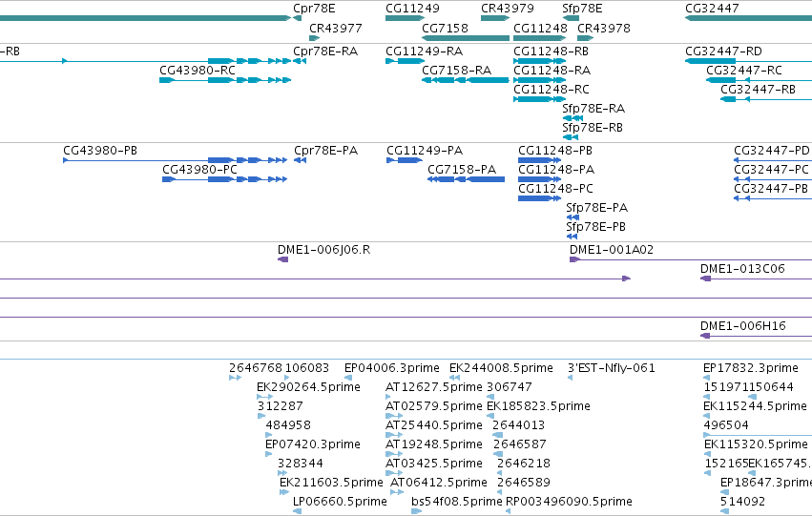Click the CG43980-PB protein label
Viewport: 812px width, 516px height.
(100, 151)
